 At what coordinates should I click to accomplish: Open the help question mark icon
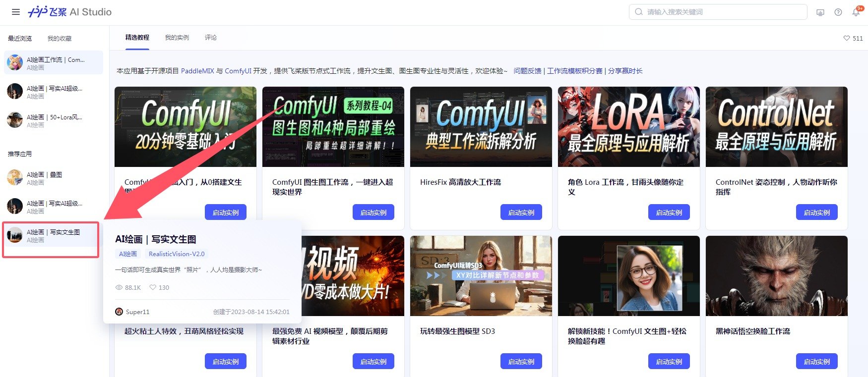pos(838,12)
